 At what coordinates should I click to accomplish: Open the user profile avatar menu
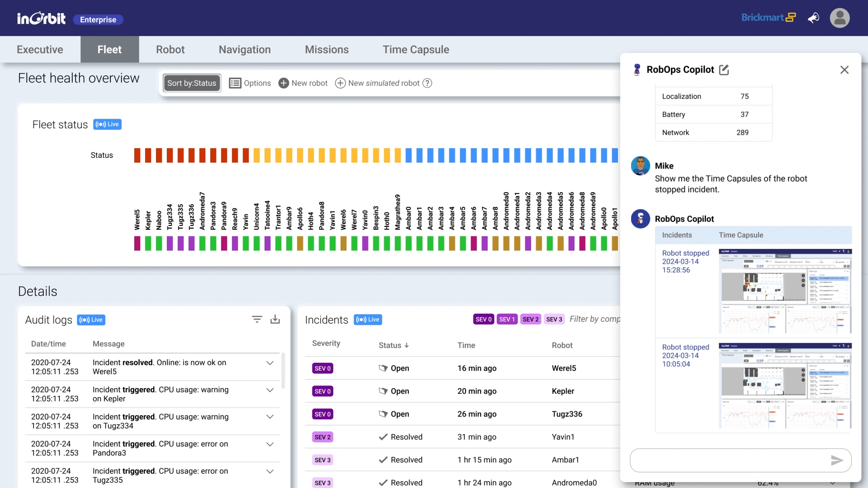(x=840, y=18)
